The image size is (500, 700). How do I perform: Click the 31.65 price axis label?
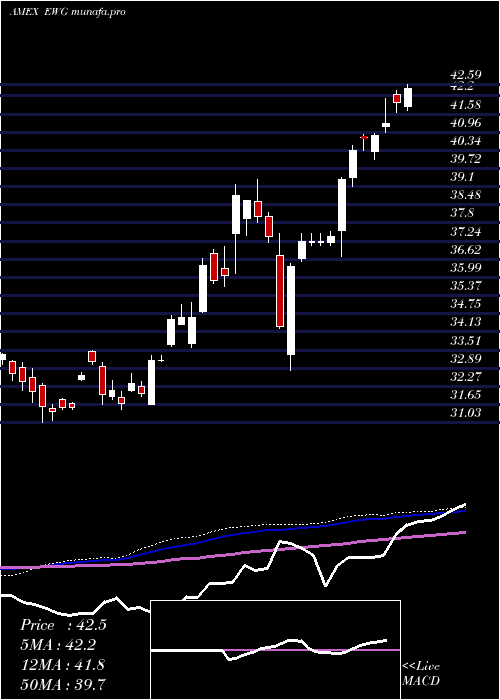point(465,395)
